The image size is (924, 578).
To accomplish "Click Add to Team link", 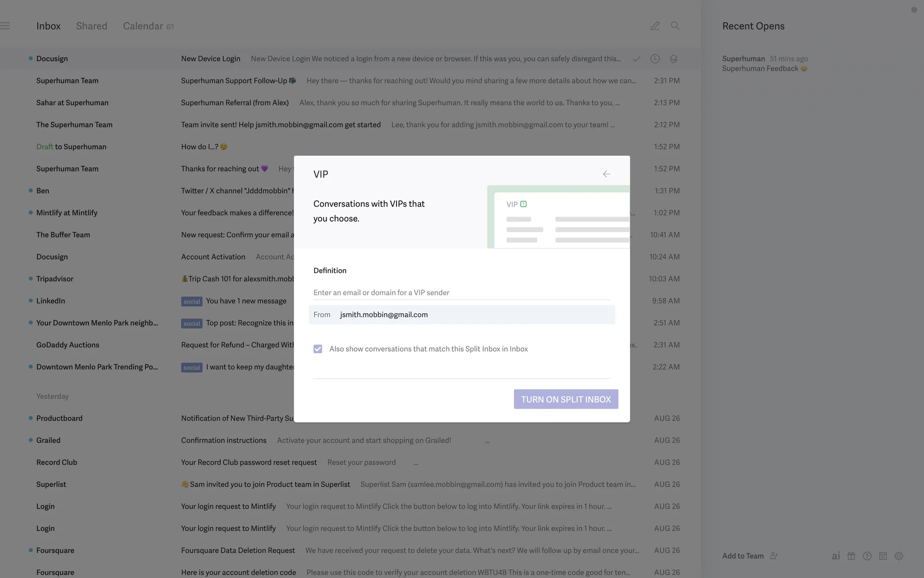I will tap(743, 556).
